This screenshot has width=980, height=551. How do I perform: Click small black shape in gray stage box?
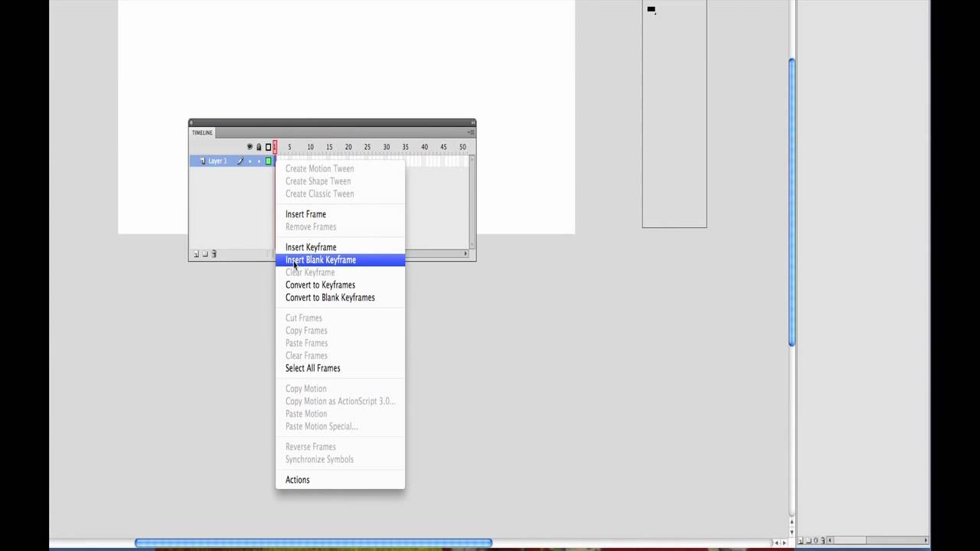pyautogui.click(x=651, y=10)
